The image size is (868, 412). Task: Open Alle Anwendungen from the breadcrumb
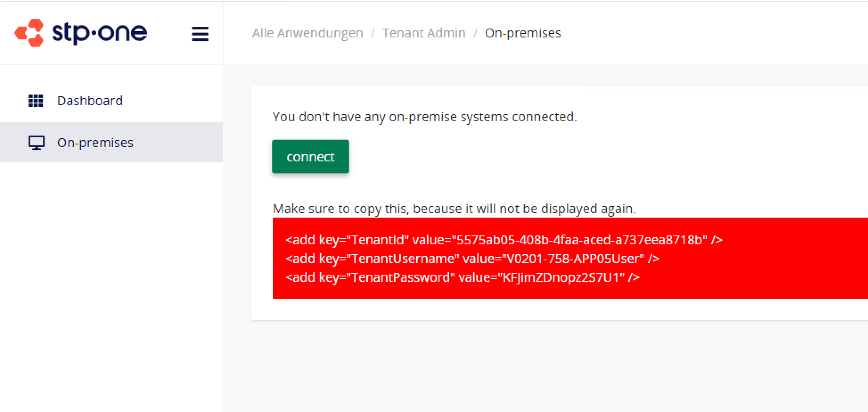307,33
